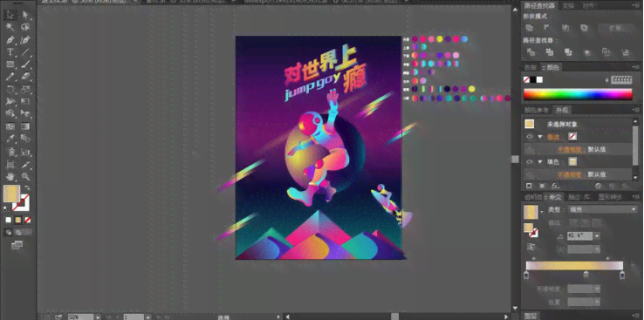This screenshot has height=320, width=644.
Task: Open Pathfinder panel options menu
Action: [637, 6]
